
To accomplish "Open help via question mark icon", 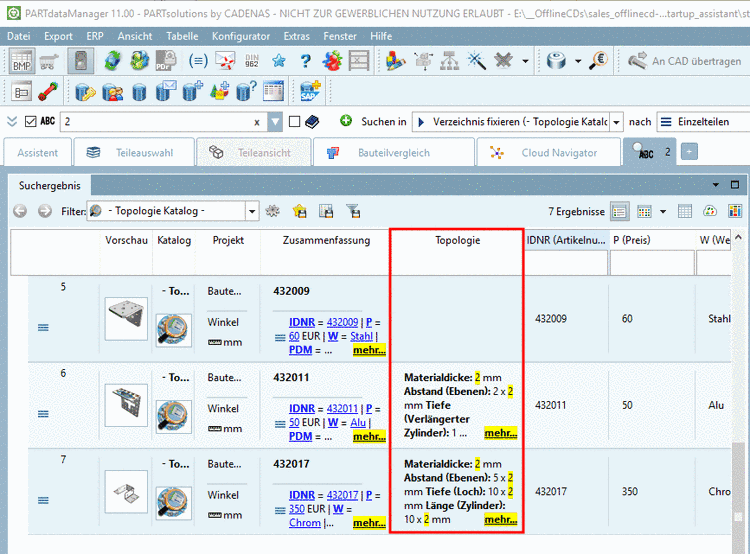I will [306, 61].
